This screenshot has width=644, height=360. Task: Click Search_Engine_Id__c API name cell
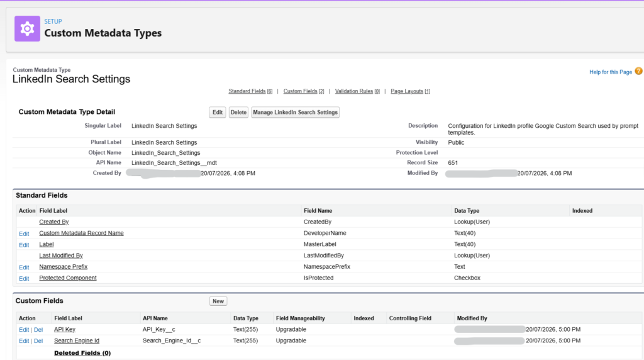pyautogui.click(x=172, y=340)
